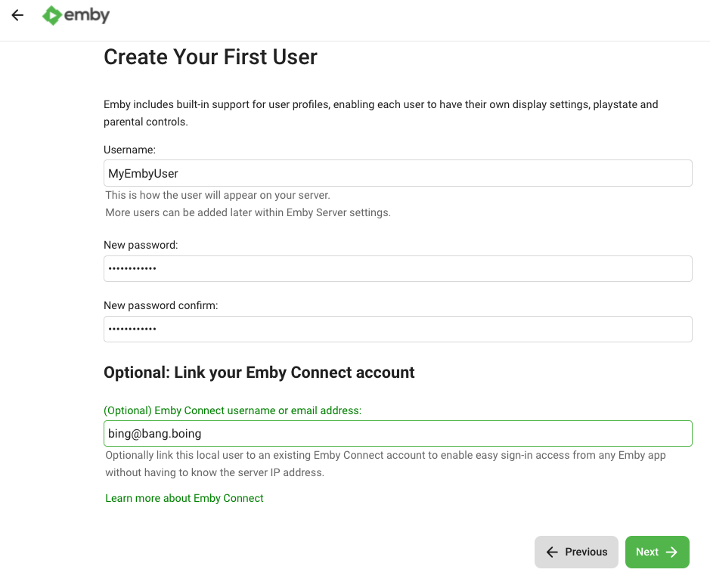
Task: Click the right arrow inside Next button
Action: pos(671,552)
